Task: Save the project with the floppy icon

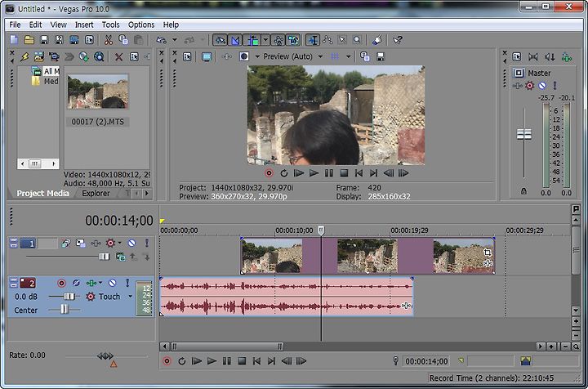Action: pyautogui.click(x=44, y=40)
